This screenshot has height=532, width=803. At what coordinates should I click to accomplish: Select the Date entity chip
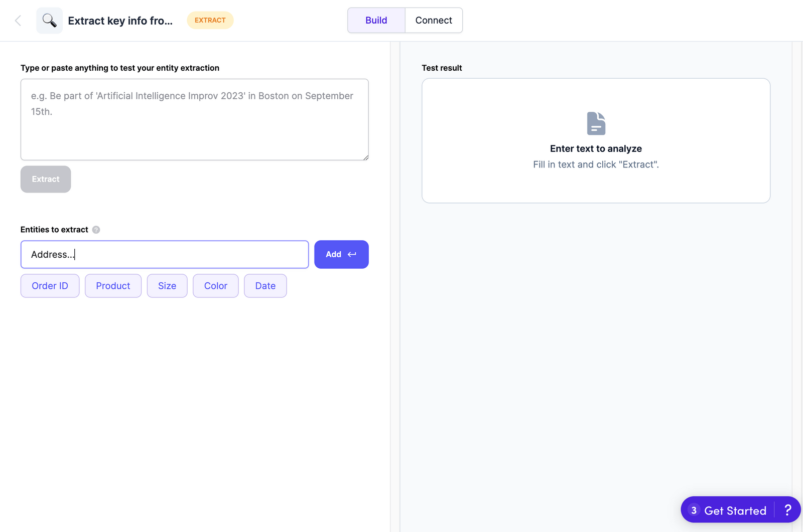coord(265,286)
